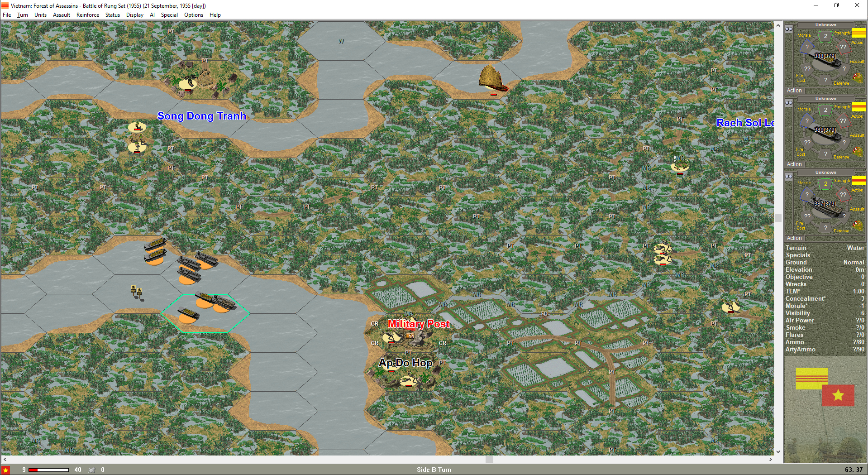Select upper infantry unit left of Song Dong Tranh
Image resolution: width=868 pixels, height=475 pixels.
pyautogui.click(x=137, y=126)
